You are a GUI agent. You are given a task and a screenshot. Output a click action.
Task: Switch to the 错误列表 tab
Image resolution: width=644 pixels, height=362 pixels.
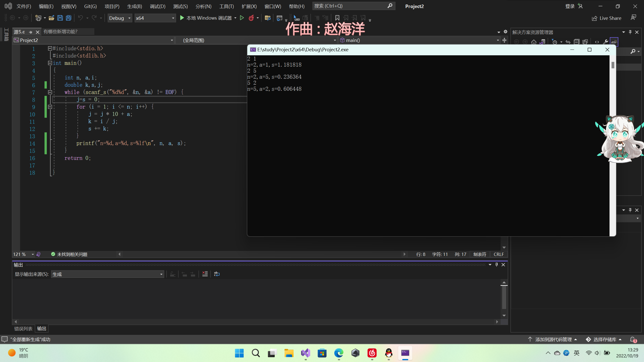pyautogui.click(x=23, y=329)
